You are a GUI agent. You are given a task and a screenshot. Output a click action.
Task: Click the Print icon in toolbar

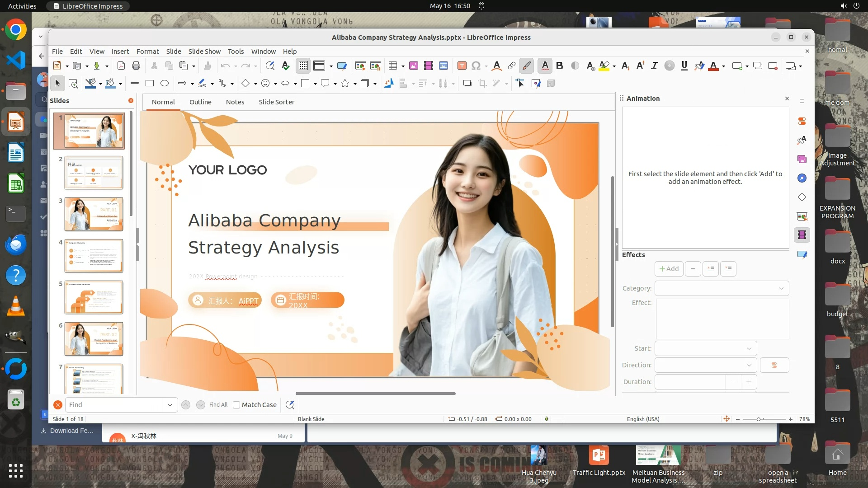click(136, 66)
